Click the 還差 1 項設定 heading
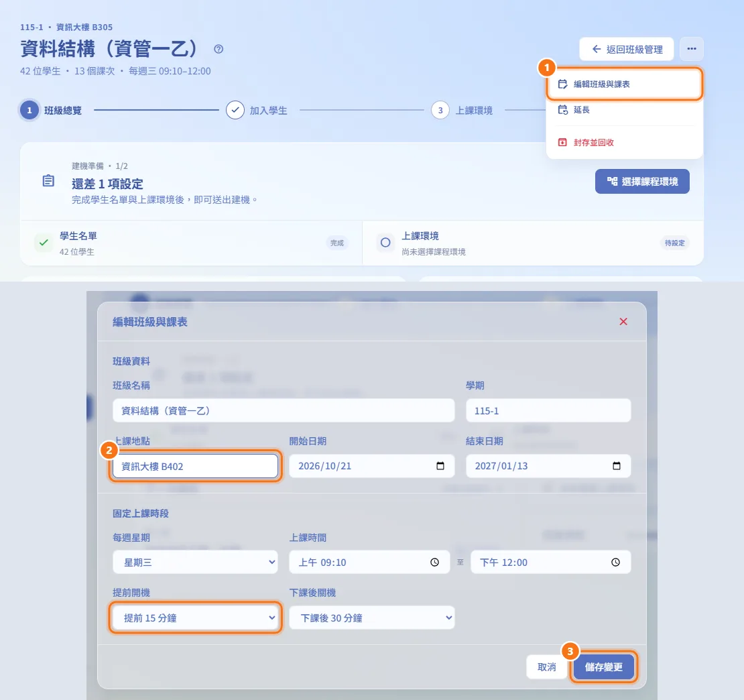The height and width of the screenshot is (700, 744). [107, 184]
